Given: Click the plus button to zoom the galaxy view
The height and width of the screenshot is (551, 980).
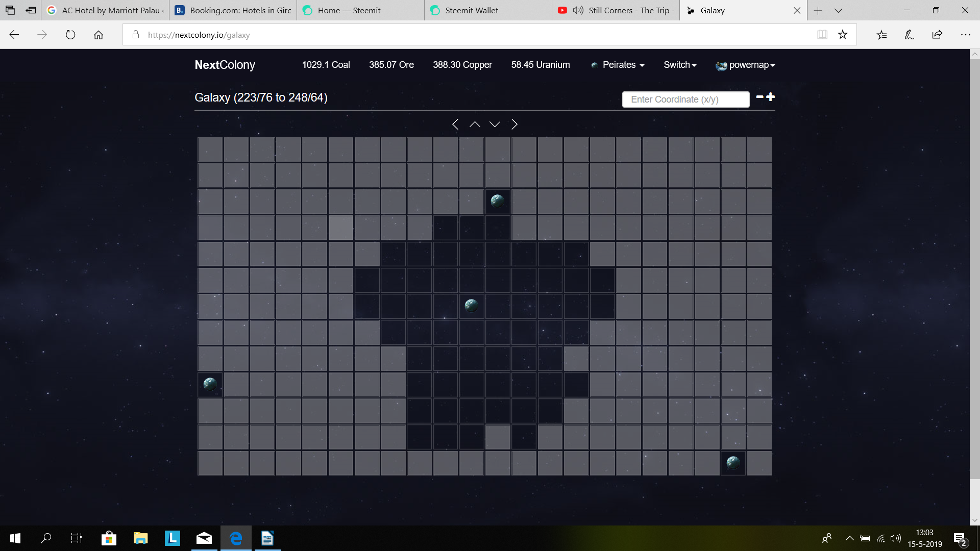Looking at the screenshot, I should 771,96.
